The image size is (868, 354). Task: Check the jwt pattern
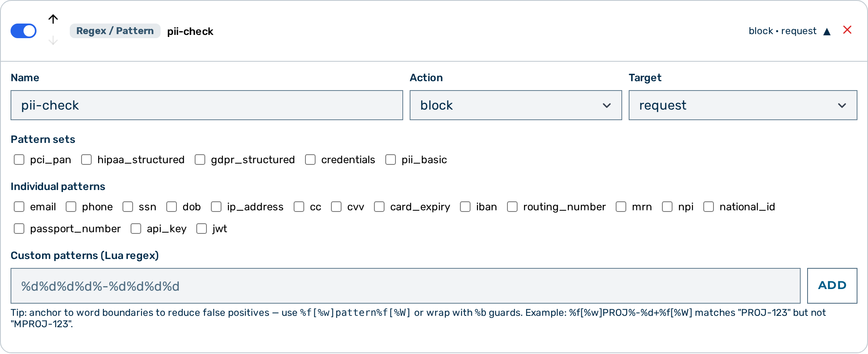coord(202,229)
